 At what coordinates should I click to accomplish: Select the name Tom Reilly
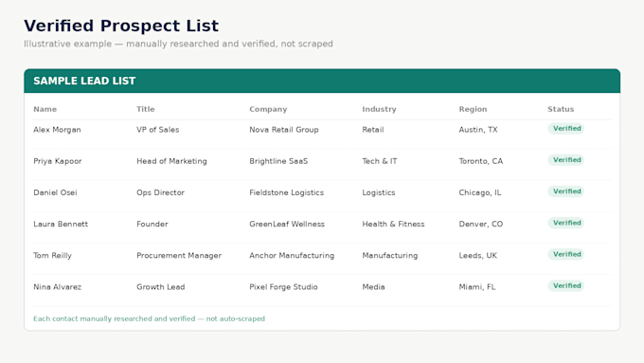pos(52,255)
